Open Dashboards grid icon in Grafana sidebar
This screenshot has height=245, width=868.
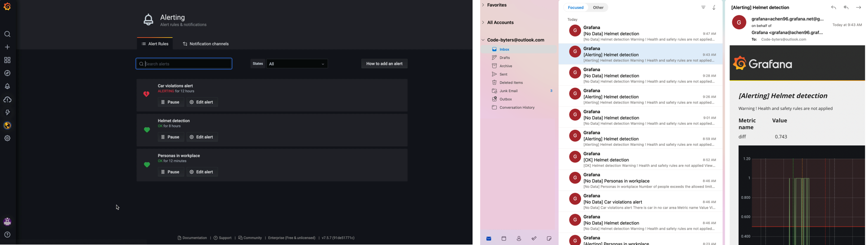point(7,60)
